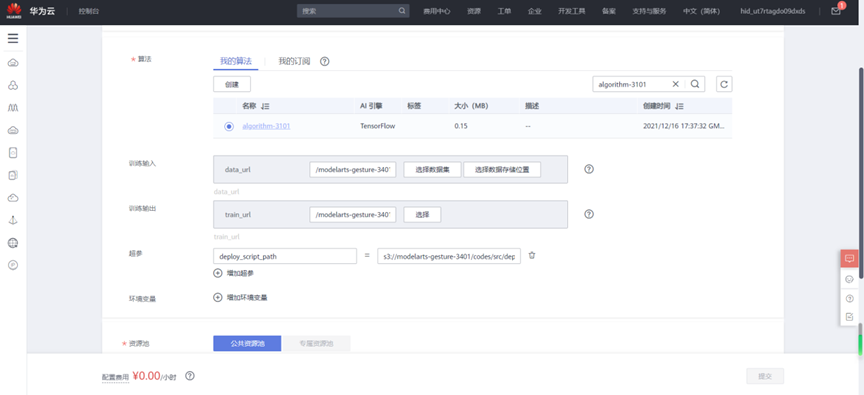Open 资源 in the top navigation
The image size is (864, 395).
tap(474, 11)
